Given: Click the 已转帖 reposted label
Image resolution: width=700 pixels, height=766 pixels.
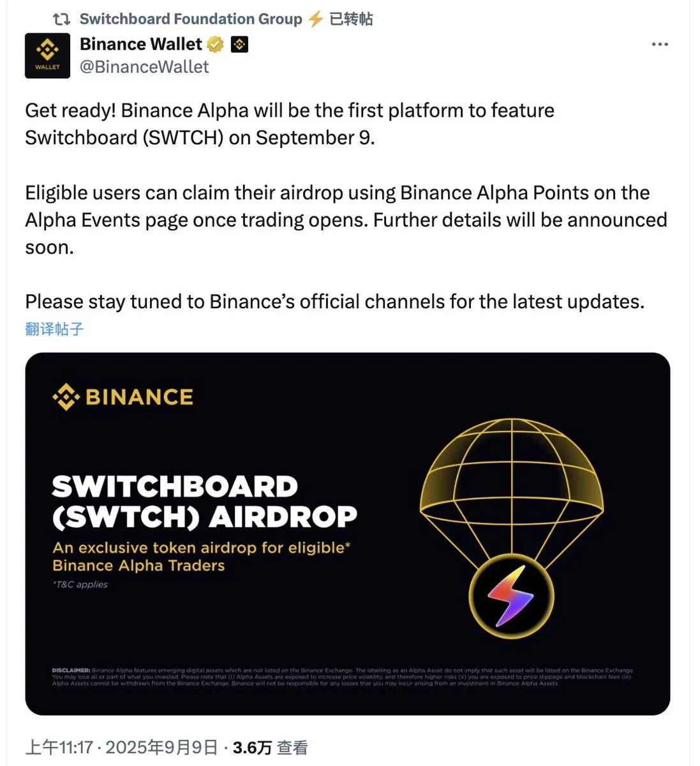Looking at the screenshot, I should [x=351, y=19].
